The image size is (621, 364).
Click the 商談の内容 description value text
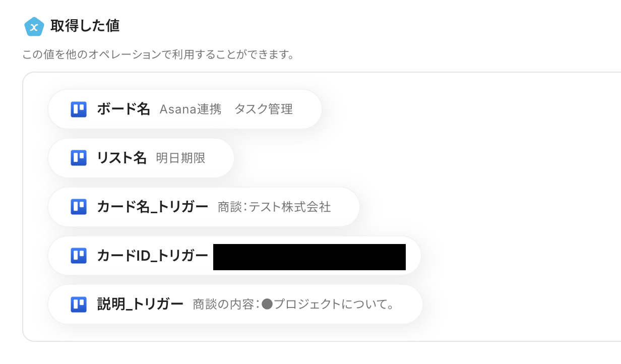[226, 305]
